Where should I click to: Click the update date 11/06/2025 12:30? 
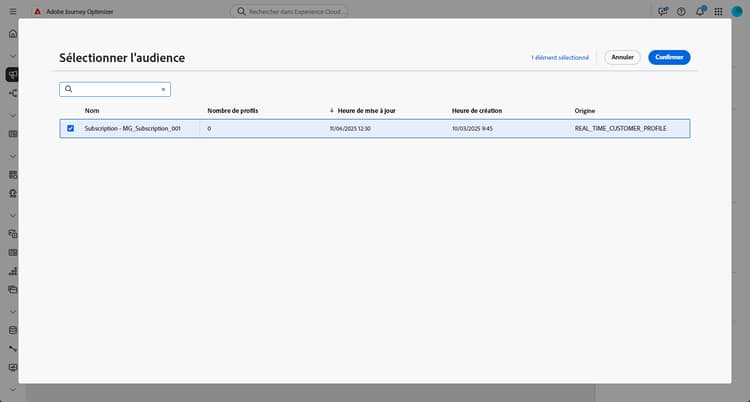point(350,128)
